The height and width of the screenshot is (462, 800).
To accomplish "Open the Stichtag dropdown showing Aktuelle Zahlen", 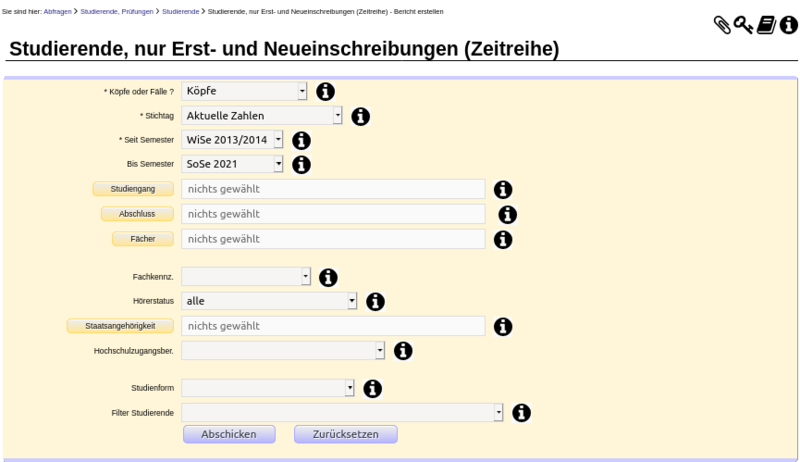I will click(262, 116).
